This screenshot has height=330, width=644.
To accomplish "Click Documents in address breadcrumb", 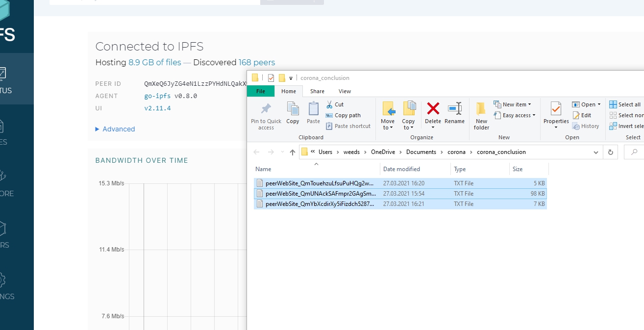I will click(x=421, y=152).
